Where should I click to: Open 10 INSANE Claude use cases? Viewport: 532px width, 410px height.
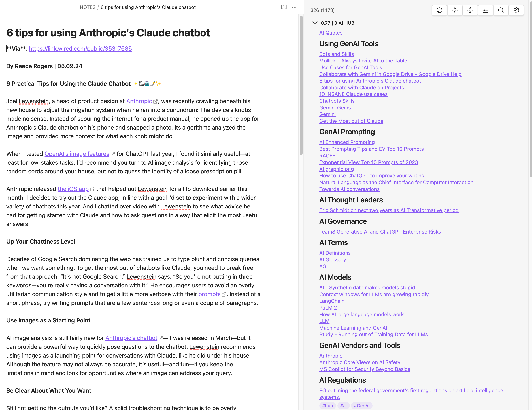click(353, 94)
